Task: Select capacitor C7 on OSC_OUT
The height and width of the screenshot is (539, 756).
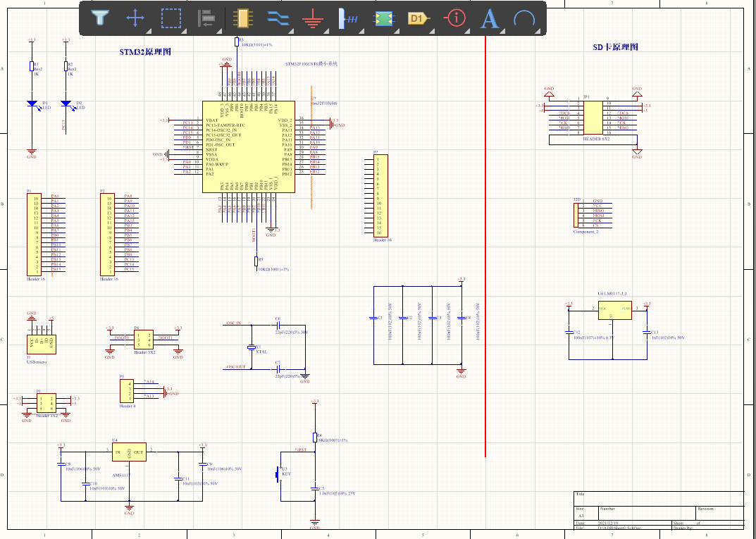Action: (x=278, y=368)
